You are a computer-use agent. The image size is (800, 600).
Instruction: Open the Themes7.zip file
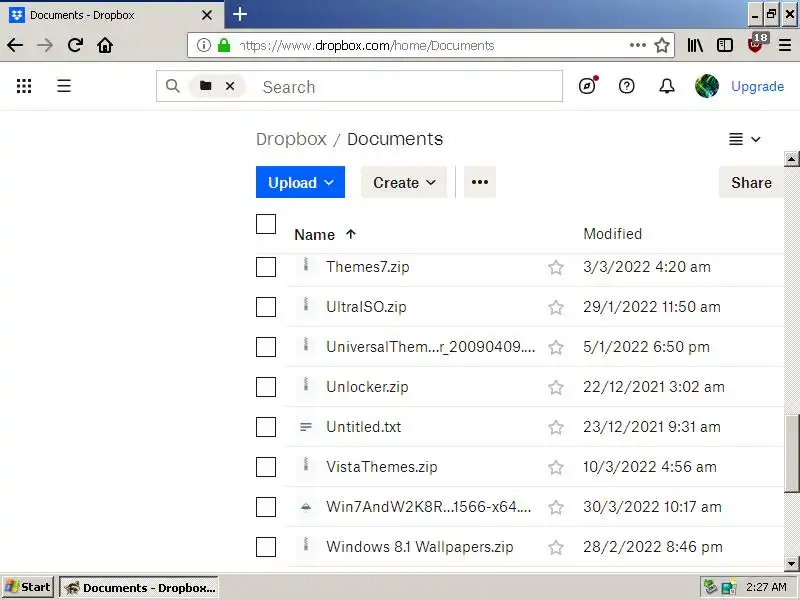click(x=368, y=267)
